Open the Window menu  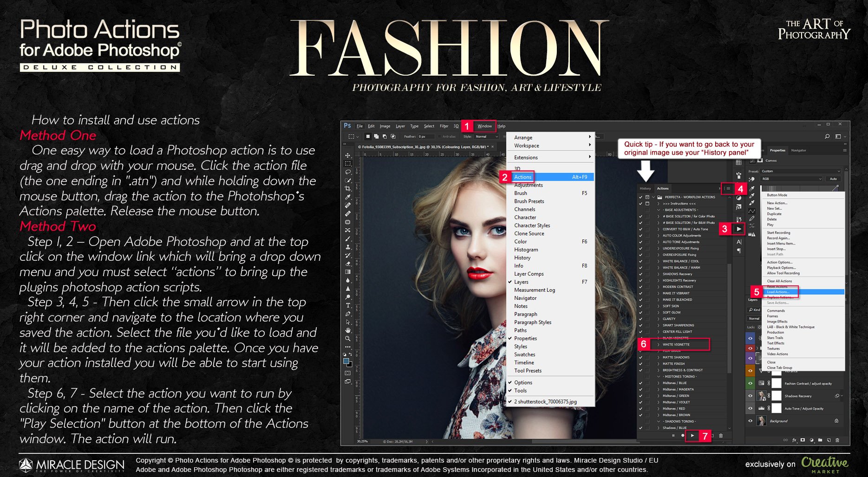coord(484,126)
